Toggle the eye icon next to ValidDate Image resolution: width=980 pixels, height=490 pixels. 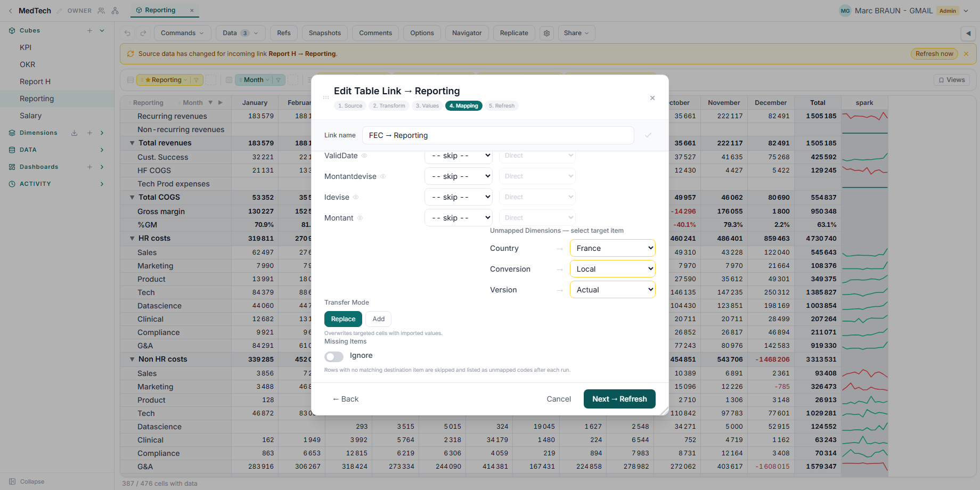tap(365, 156)
